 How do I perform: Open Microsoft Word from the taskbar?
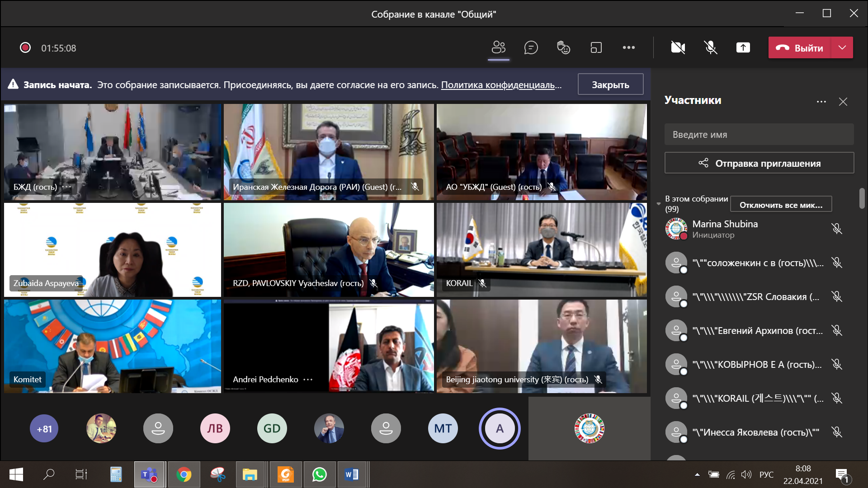(352, 474)
